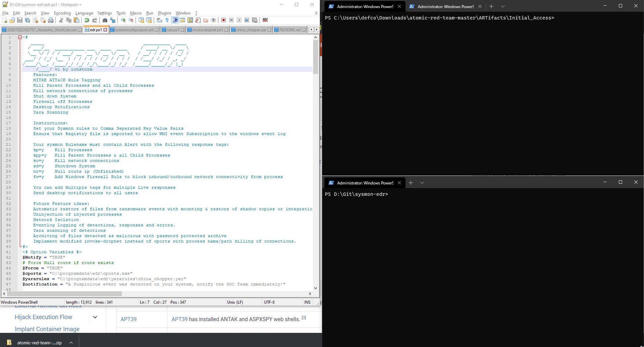Open options arrow for atomic-red-team zip download

coord(71,343)
